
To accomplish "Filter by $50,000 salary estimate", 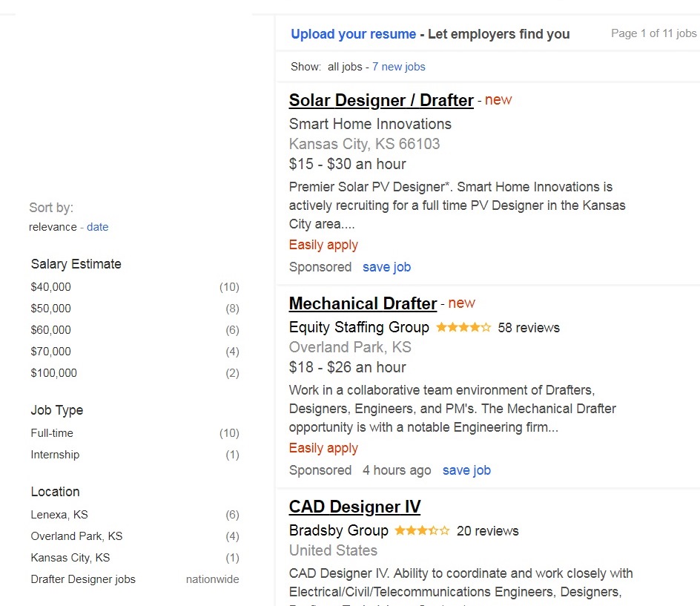I will [x=51, y=309].
